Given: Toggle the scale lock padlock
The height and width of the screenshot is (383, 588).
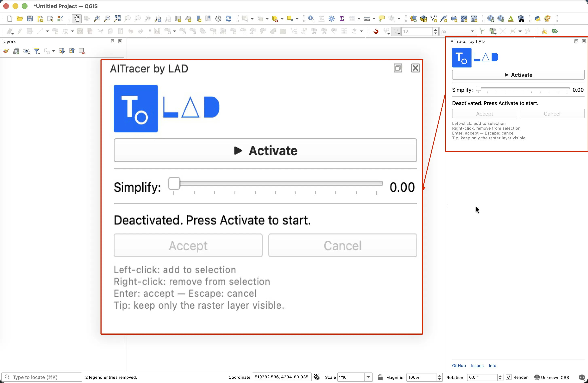Looking at the screenshot, I should click(380, 377).
